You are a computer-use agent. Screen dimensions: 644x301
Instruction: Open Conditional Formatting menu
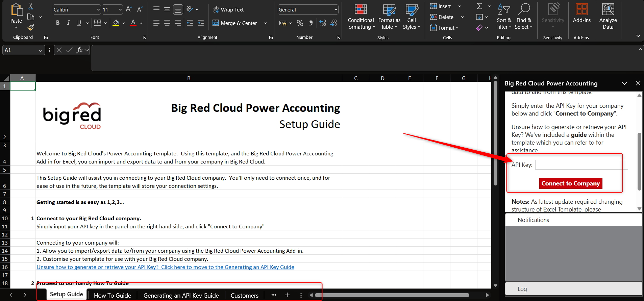tap(361, 17)
